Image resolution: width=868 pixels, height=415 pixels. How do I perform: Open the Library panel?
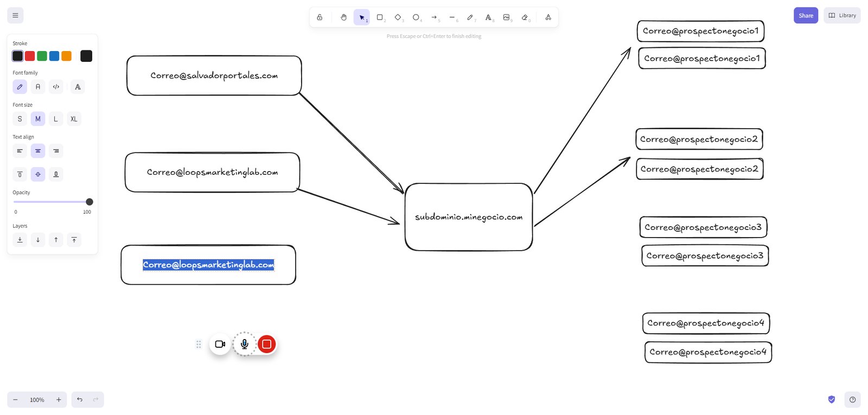tap(842, 15)
